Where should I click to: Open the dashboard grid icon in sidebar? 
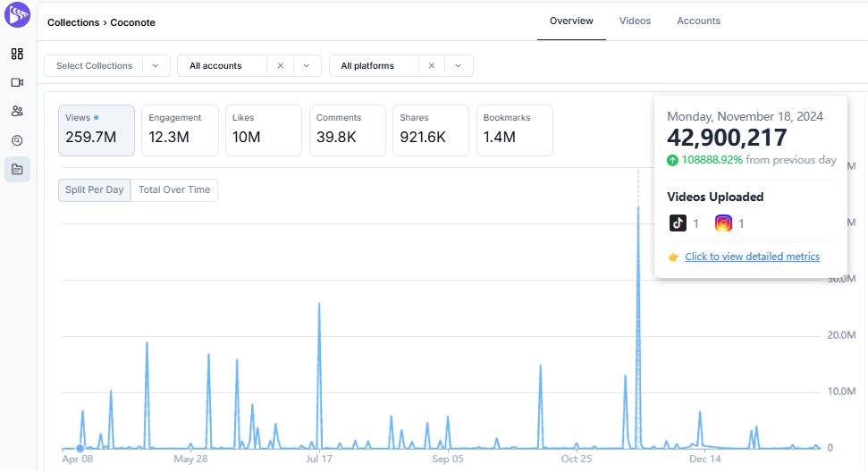(17, 54)
